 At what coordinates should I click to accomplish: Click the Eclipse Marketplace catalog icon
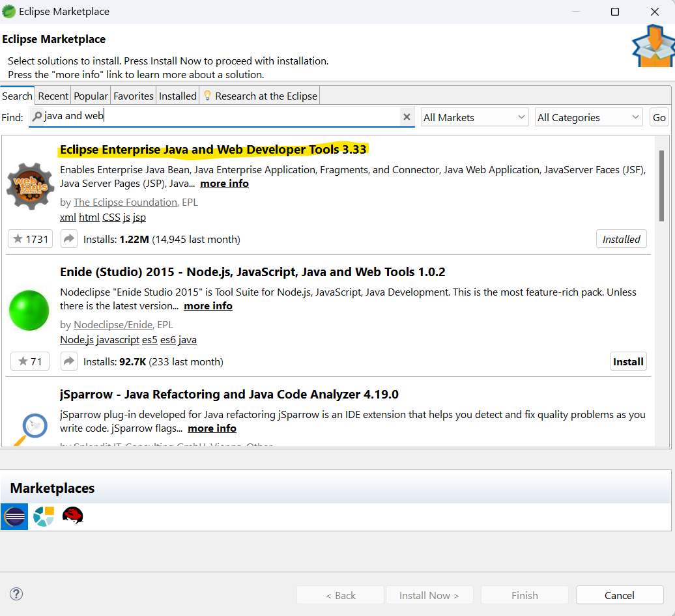(x=14, y=516)
